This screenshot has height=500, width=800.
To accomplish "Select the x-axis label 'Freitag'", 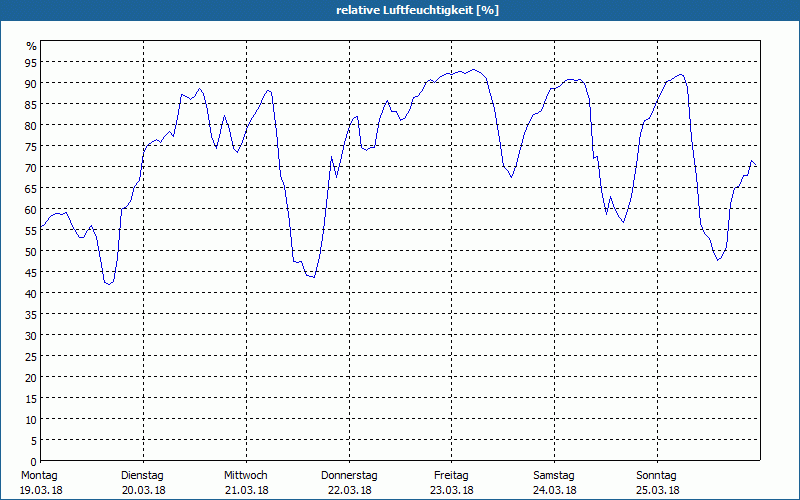I will [x=452, y=476].
